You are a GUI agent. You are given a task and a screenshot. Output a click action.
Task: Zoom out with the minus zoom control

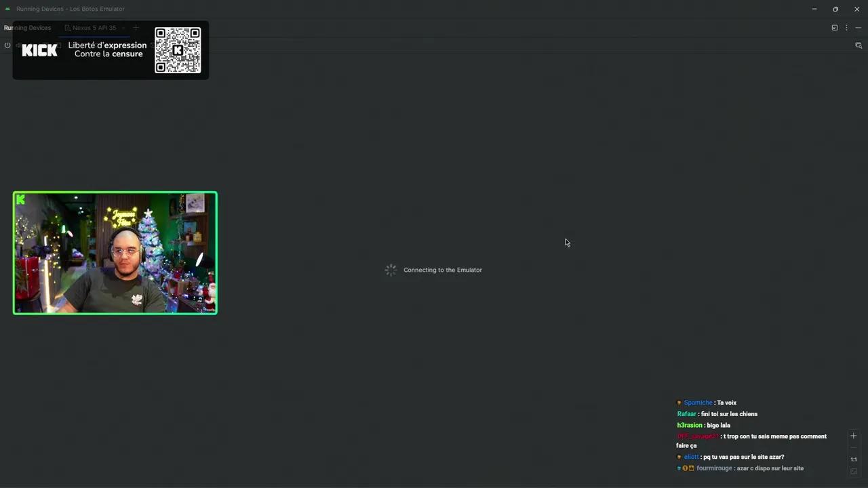(854, 447)
